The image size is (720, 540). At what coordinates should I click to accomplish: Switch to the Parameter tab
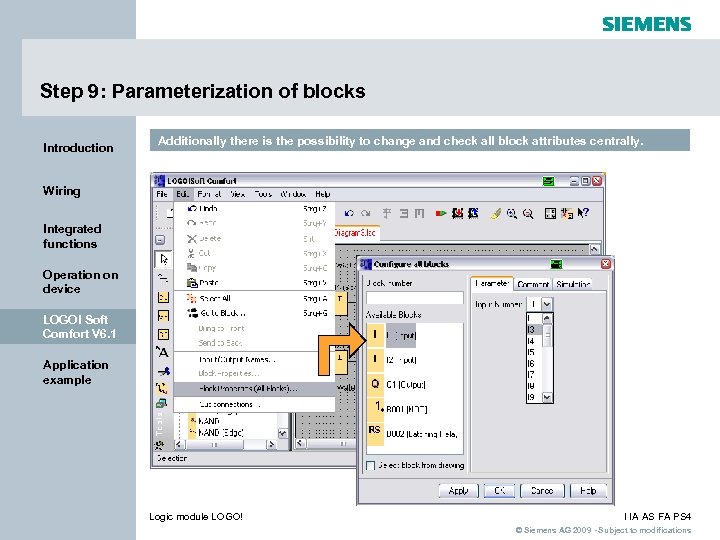pos(492,283)
